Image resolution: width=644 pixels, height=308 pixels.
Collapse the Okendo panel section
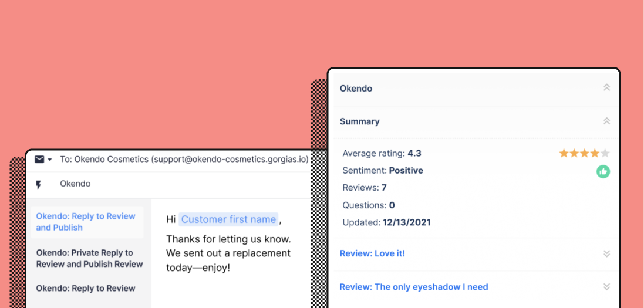[x=606, y=88]
